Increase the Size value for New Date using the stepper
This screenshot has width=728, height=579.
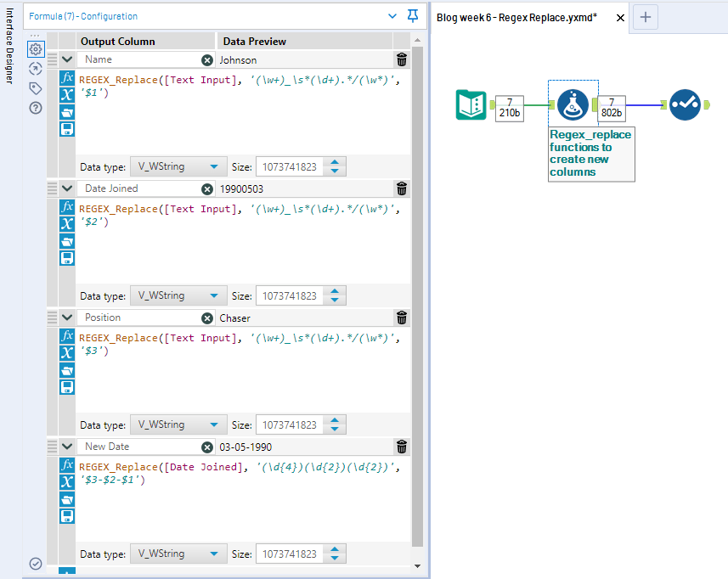point(333,549)
